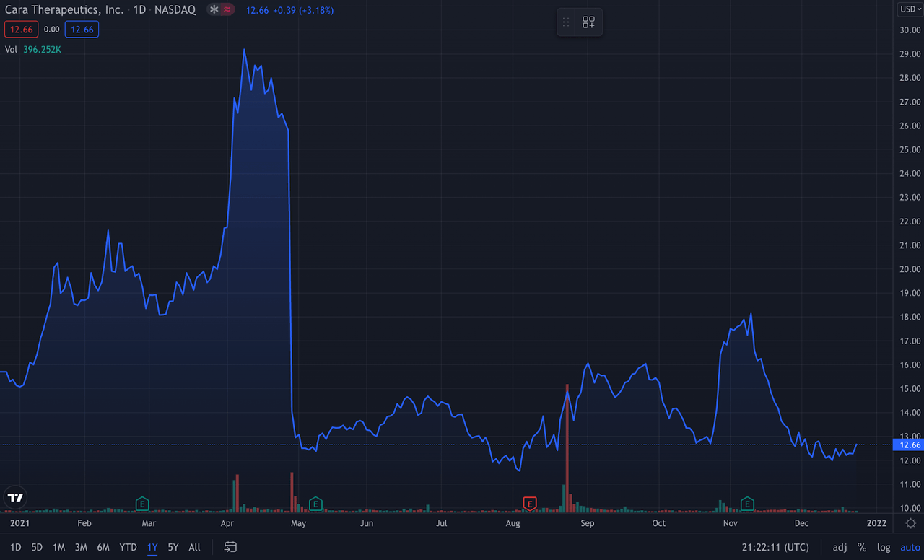
Task: Select the All time range
Action: coord(194,548)
